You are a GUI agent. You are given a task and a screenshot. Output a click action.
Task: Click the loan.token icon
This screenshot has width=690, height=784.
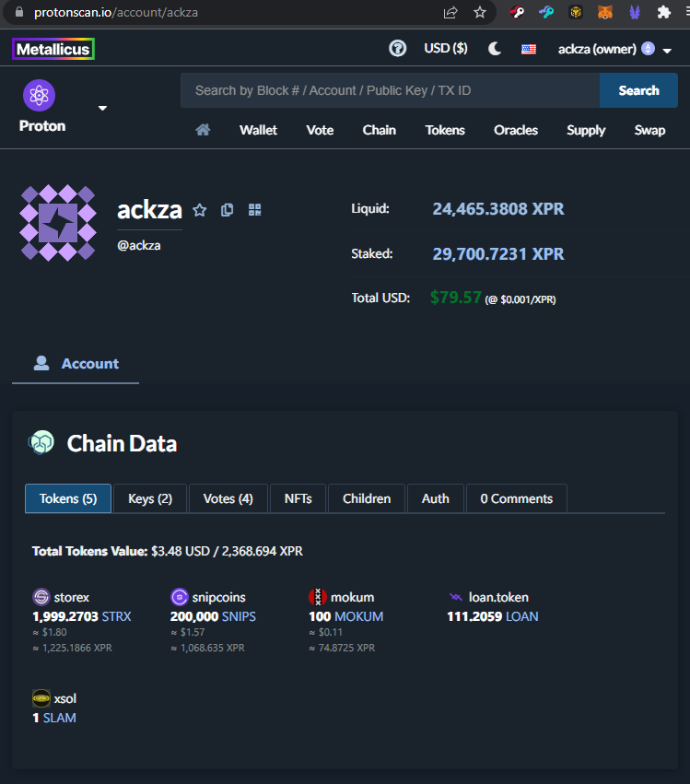pos(456,597)
